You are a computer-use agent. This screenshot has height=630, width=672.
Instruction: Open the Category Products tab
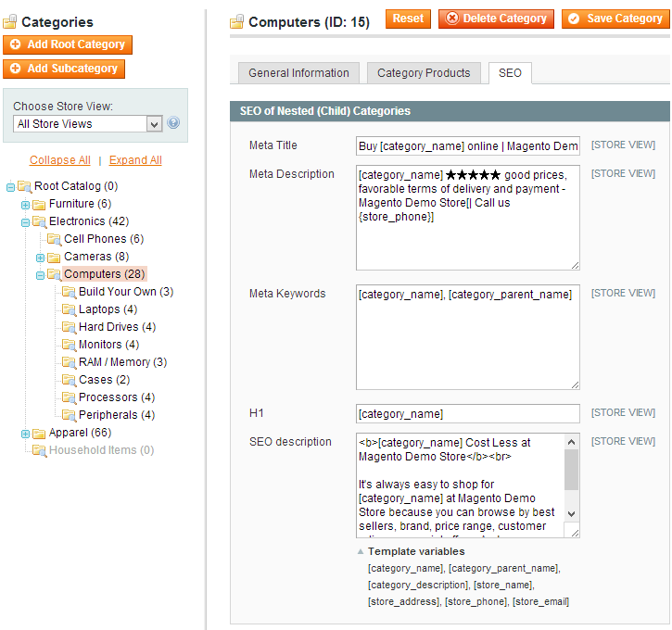tap(424, 73)
